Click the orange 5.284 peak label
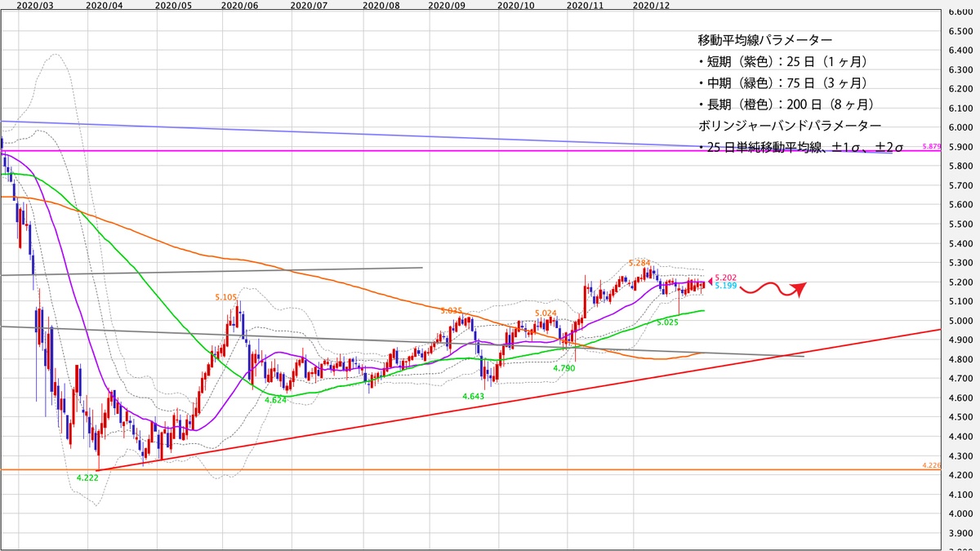Image resolution: width=980 pixels, height=551 pixels. pos(639,262)
